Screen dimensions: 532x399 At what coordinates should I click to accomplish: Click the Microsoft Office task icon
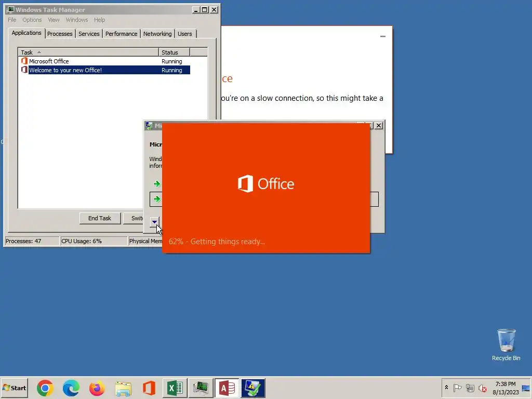pyautogui.click(x=24, y=61)
